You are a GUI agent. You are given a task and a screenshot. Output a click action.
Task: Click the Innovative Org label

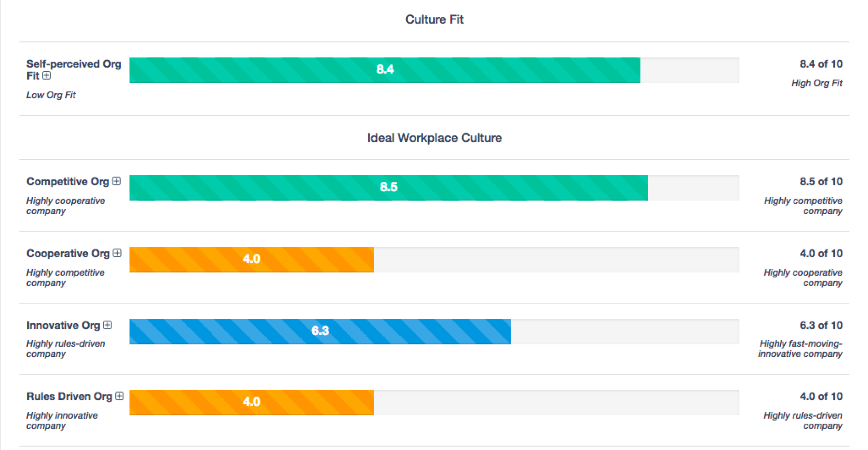click(63, 325)
